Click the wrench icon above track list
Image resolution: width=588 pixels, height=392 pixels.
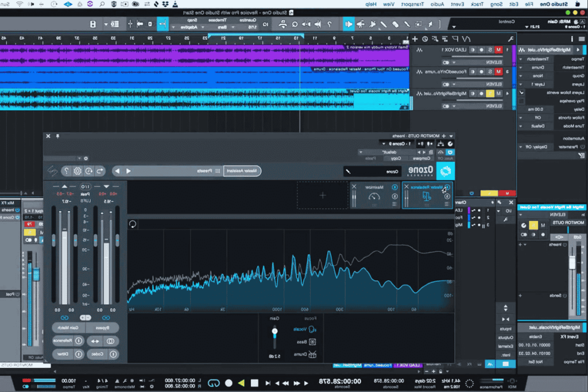tap(510, 39)
